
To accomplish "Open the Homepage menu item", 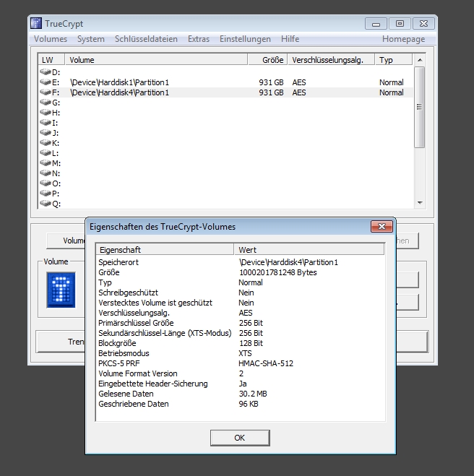I will (x=404, y=39).
